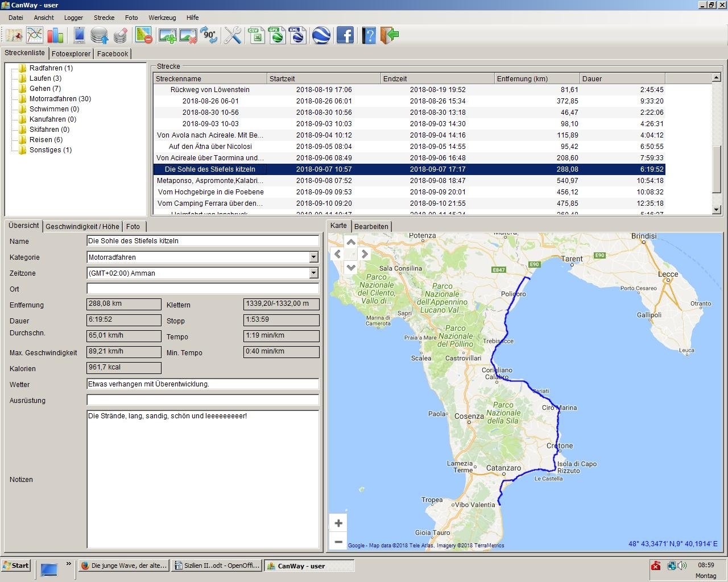Click the KML export icon
Screen dimensions: 728x582
[x=297, y=35]
